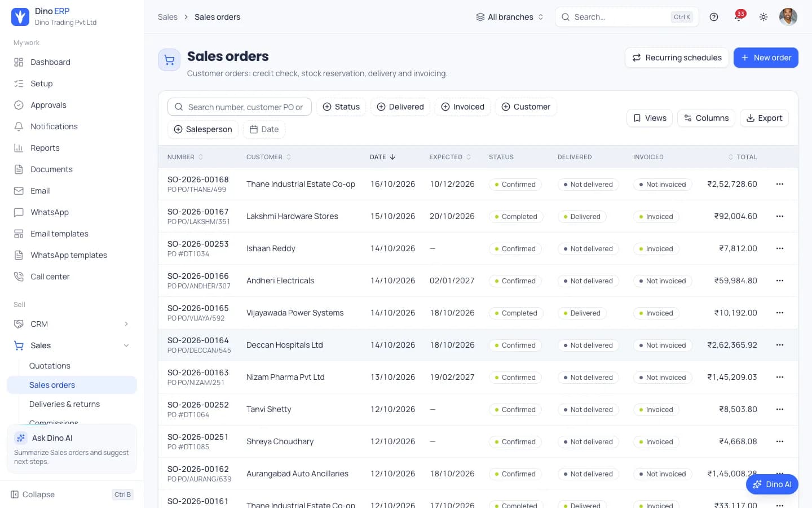Open row actions for SO-2026-00164
812x508 pixels.
click(x=780, y=345)
